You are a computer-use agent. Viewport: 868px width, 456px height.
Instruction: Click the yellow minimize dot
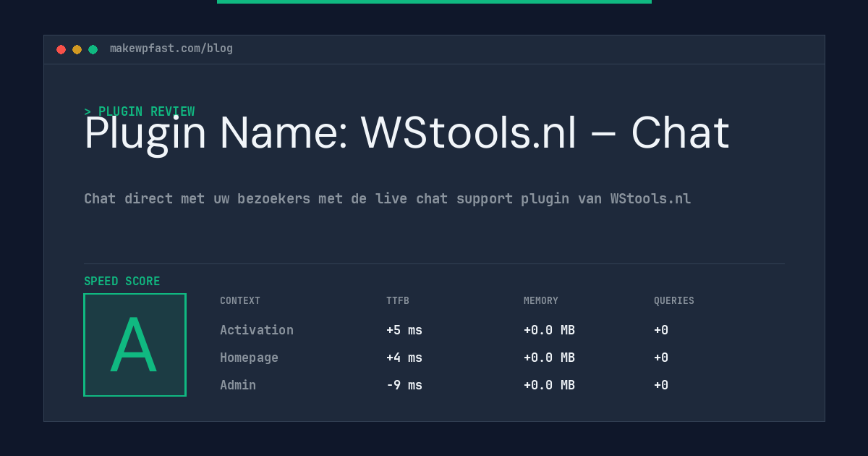pos(77,49)
